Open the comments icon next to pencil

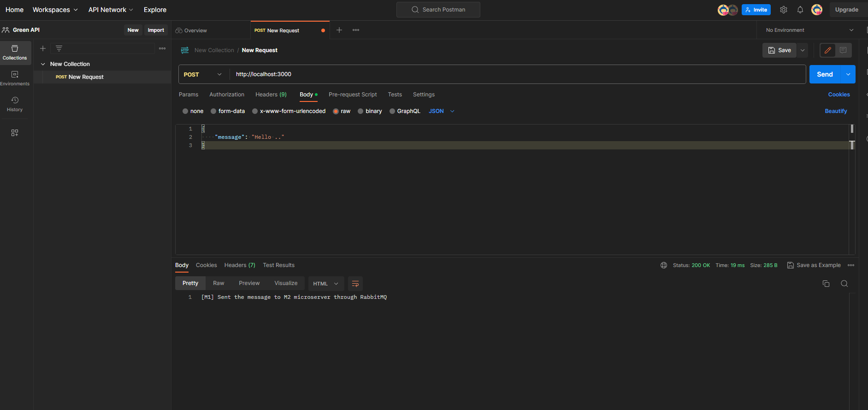(843, 50)
